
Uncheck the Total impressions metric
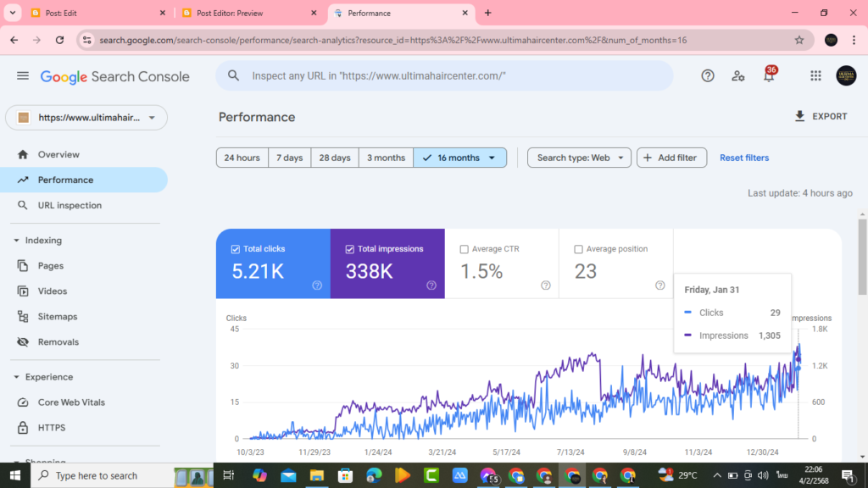(x=349, y=248)
